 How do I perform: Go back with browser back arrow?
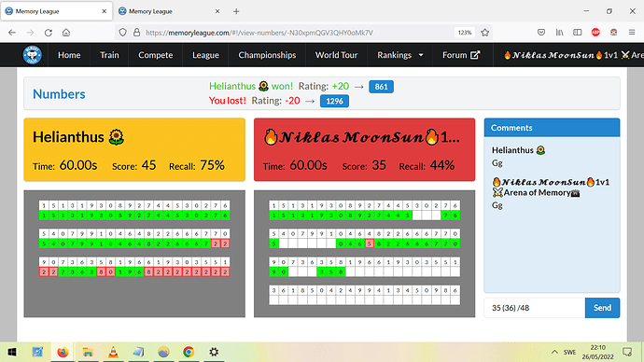(12, 33)
